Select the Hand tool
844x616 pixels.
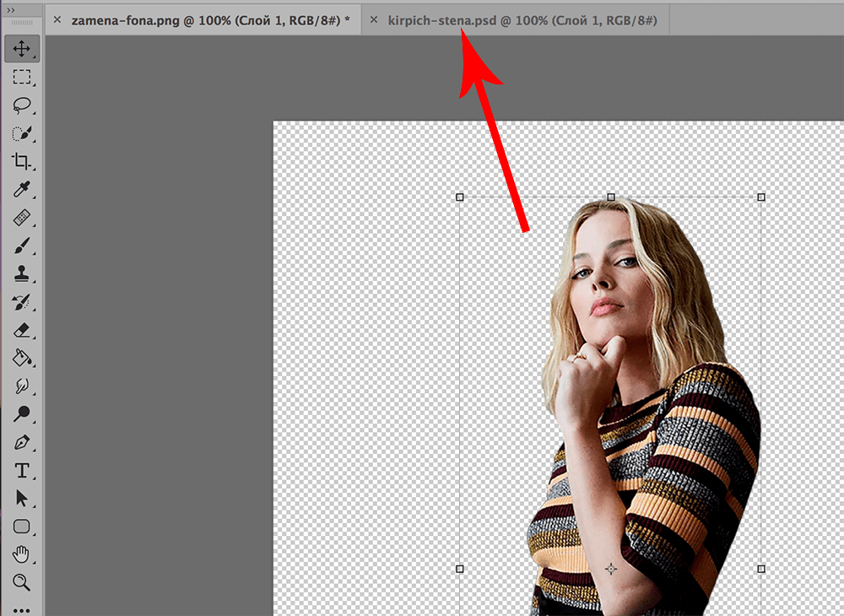point(22,554)
